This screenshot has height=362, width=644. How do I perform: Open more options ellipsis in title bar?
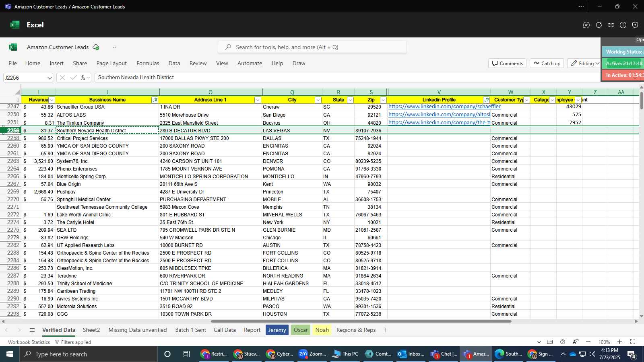pos(581,6)
